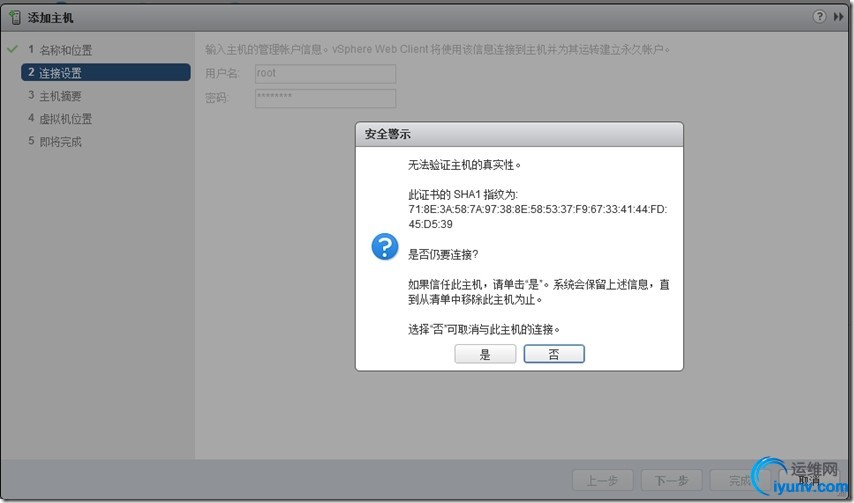Click the text 选择"否"可取消与此主机的连接
854x503 pixels.
pos(484,329)
